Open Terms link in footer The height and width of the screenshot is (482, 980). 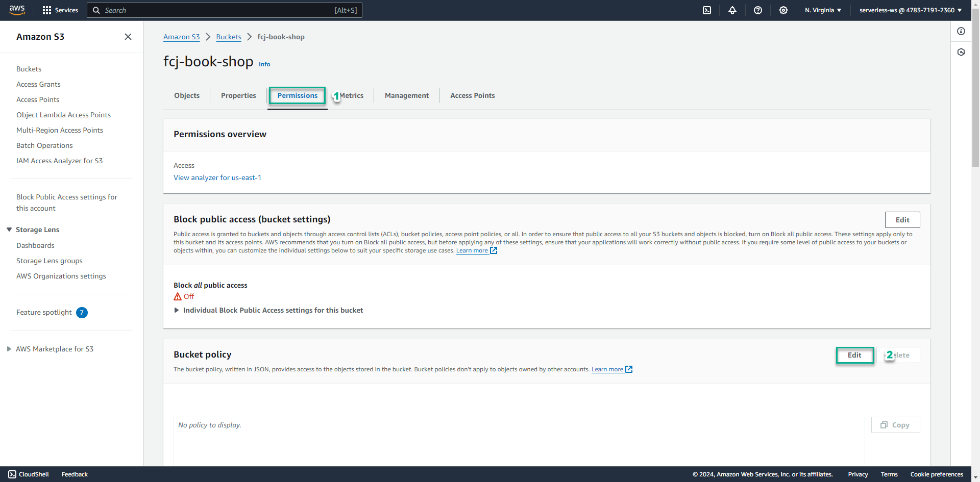click(x=889, y=474)
